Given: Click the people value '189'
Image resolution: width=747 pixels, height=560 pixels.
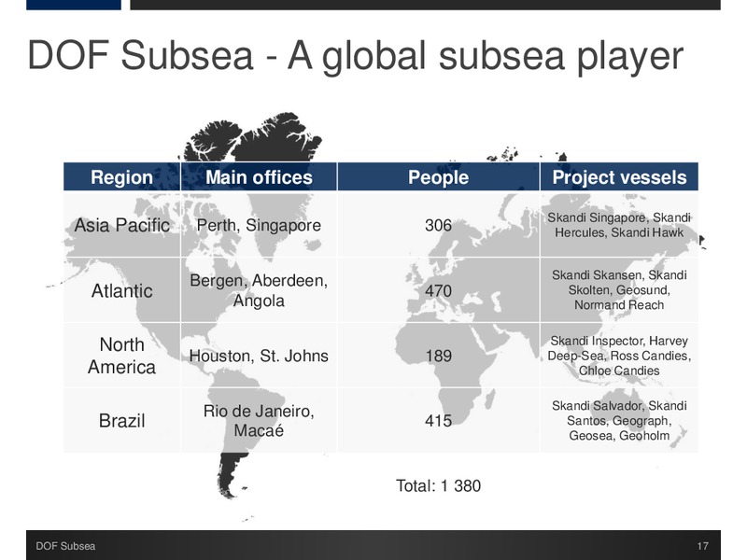Looking at the screenshot, I should pos(438,356).
